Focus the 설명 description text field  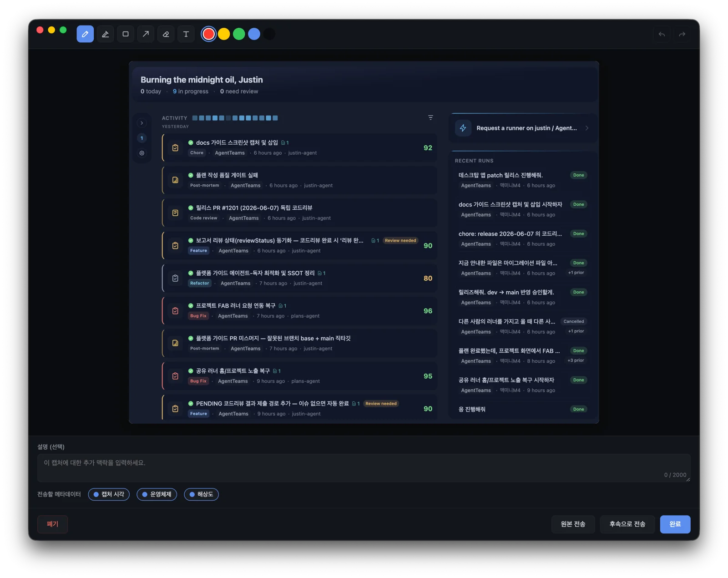(x=364, y=468)
